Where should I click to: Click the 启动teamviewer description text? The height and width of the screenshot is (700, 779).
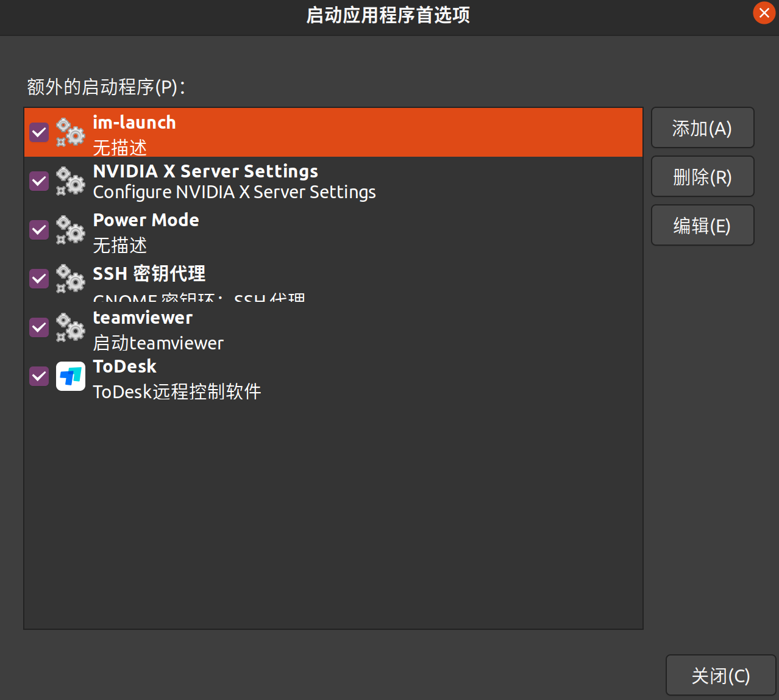tap(158, 343)
